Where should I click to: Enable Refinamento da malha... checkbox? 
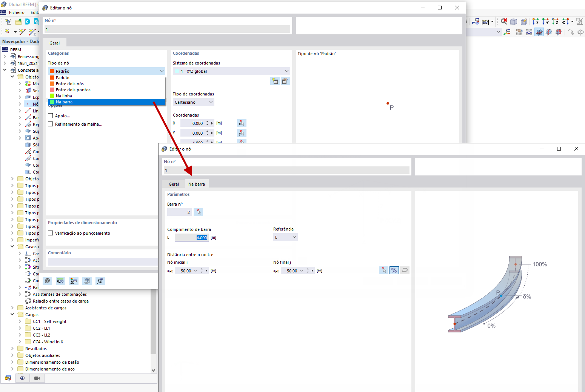[50, 124]
